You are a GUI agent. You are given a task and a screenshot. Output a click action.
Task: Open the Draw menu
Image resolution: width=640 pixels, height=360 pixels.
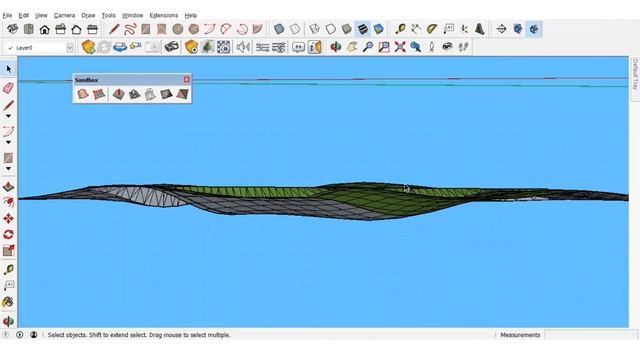coord(88,15)
